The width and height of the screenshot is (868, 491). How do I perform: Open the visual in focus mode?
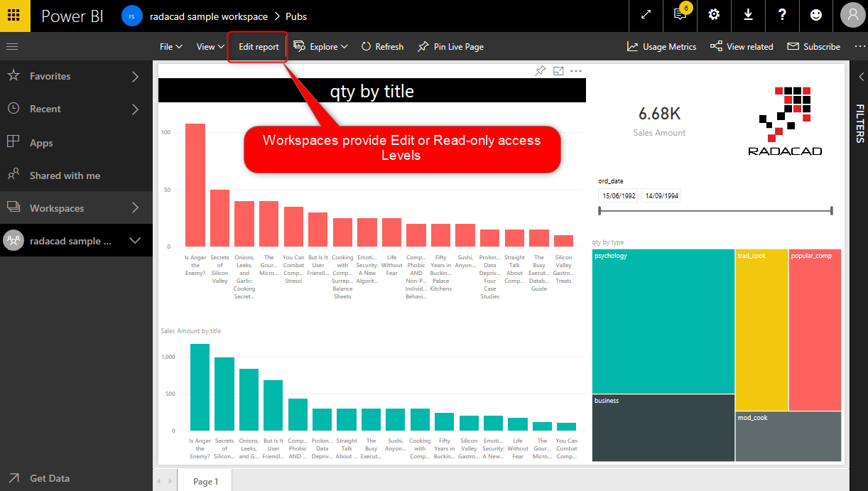tap(558, 70)
